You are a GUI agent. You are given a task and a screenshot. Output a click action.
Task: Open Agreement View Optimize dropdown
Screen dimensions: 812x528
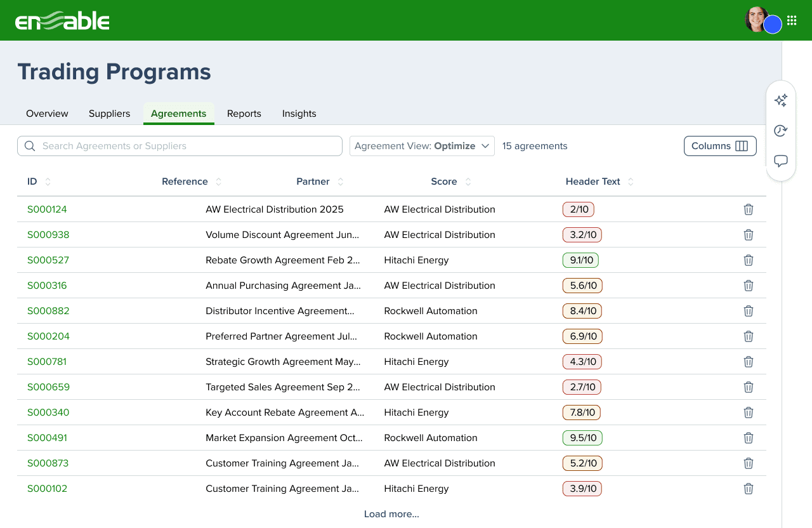pos(422,146)
